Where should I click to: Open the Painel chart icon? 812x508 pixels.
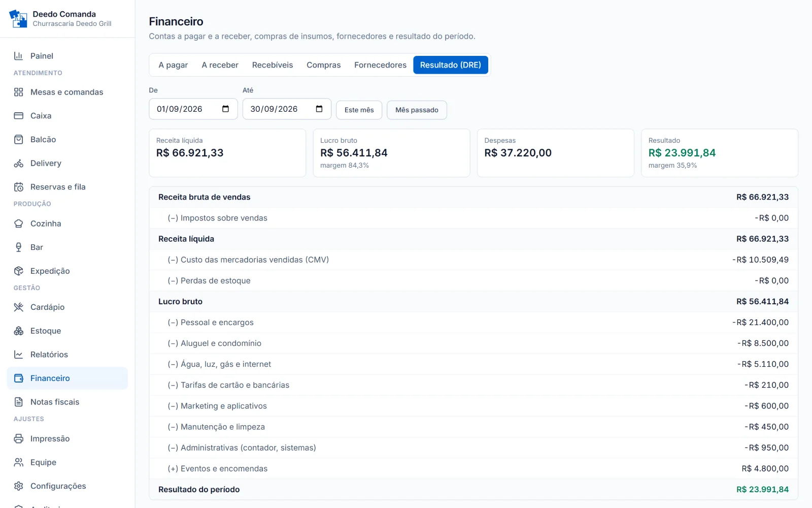point(19,56)
